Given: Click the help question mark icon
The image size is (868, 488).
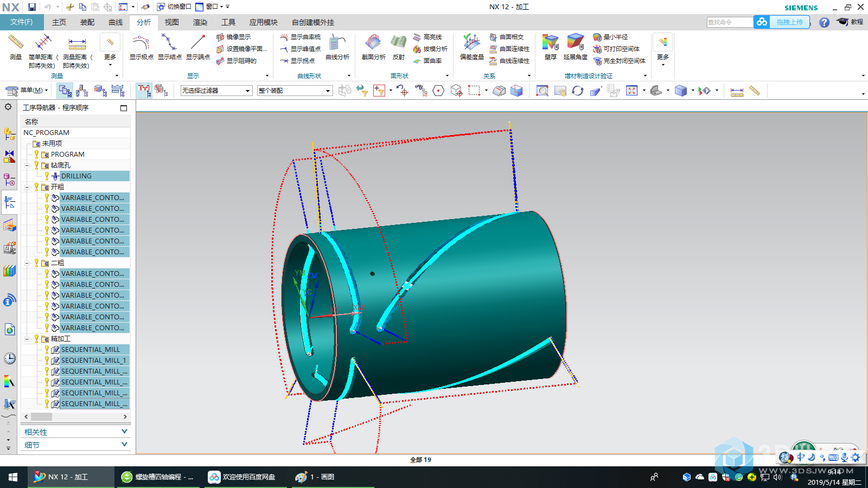Looking at the screenshot, I should click(x=824, y=22).
